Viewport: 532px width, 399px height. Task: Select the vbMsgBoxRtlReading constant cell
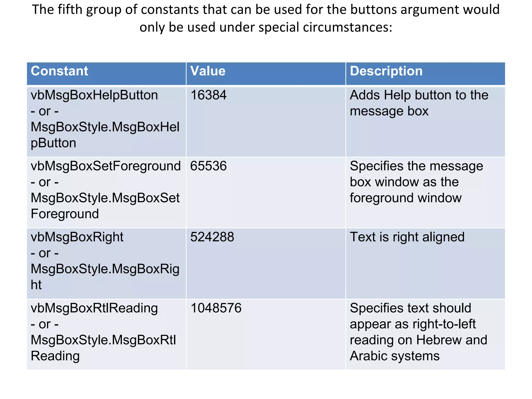(x=107, y=334)
